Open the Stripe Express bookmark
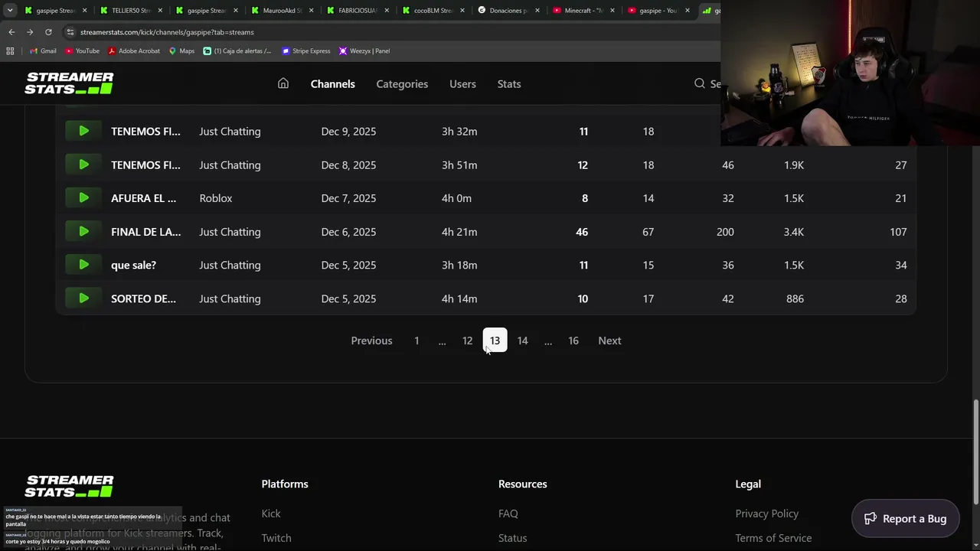Screen dimensions: 980x551 point(306,51)
